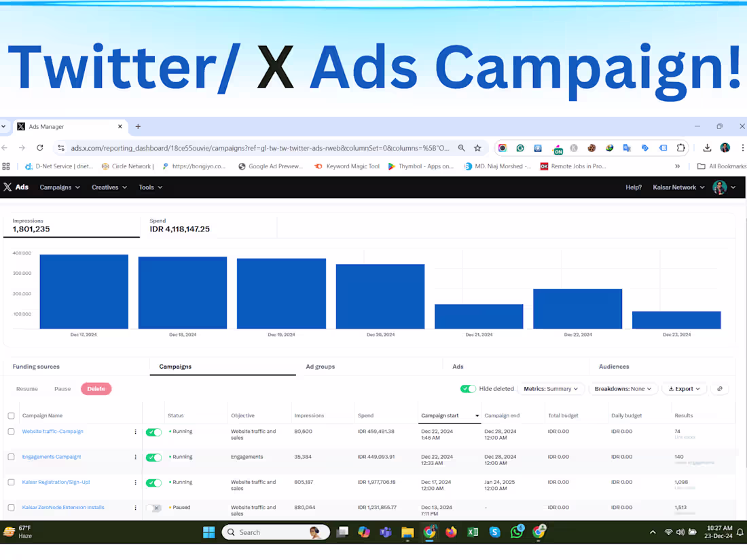Toggle off the Kaisar Registration/Sign-Up switch
The width and height of the screenshot is (747, 560).
pyautogui.click(x=154, y=483)
